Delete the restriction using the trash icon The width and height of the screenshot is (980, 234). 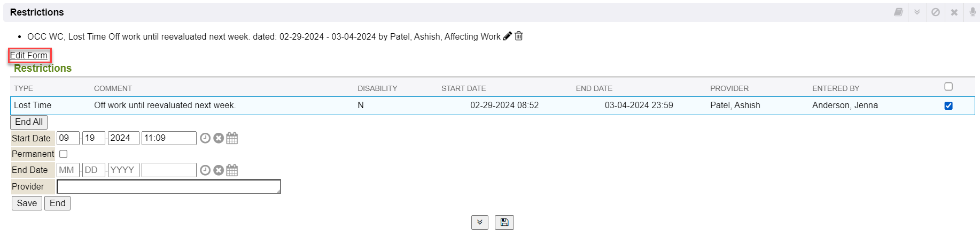coord(519,36)
